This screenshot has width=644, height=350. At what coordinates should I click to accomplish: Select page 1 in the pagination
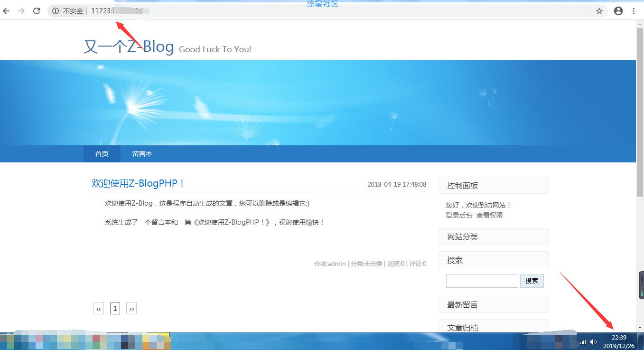coord(115,309)
